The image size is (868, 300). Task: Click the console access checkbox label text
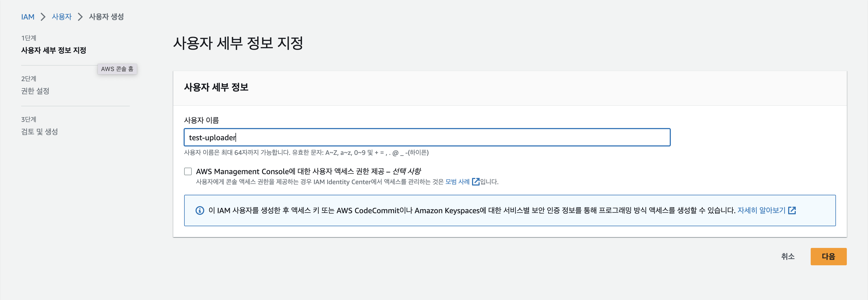(308, 171)
